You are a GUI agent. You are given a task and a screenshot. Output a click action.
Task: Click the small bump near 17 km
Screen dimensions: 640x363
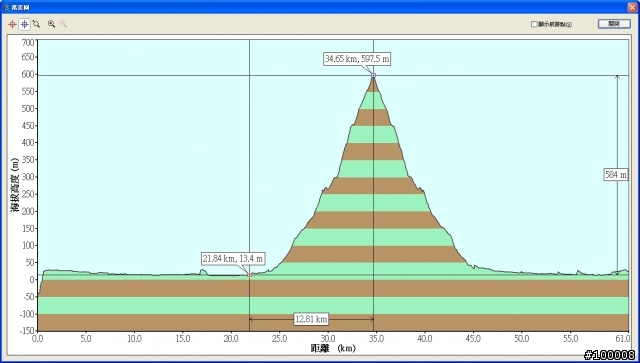click(203, 272)
